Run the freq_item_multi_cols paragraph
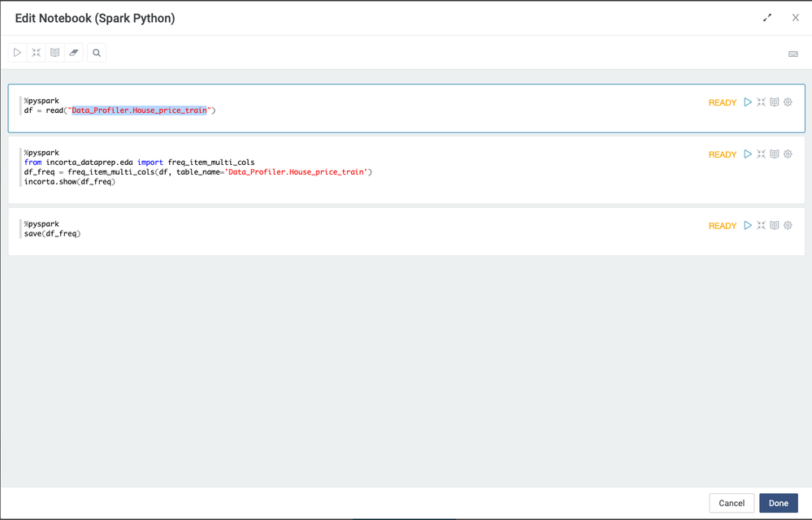 tap(748, 154)
